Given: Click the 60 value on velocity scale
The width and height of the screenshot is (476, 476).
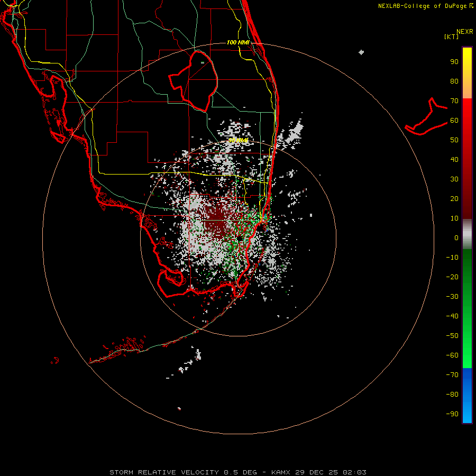Looking at the screenshot, I should pos(454,121).
